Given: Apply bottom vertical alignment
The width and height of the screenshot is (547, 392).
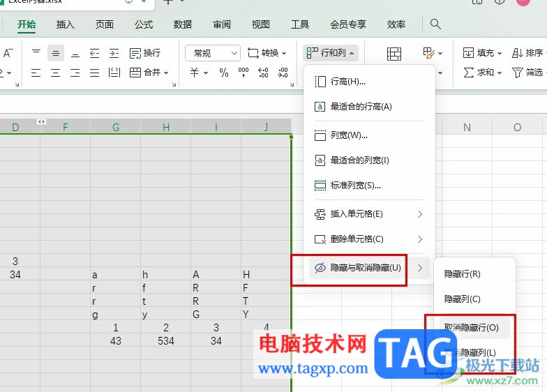Looking at the screenshot, I should [x=75, y=53].
